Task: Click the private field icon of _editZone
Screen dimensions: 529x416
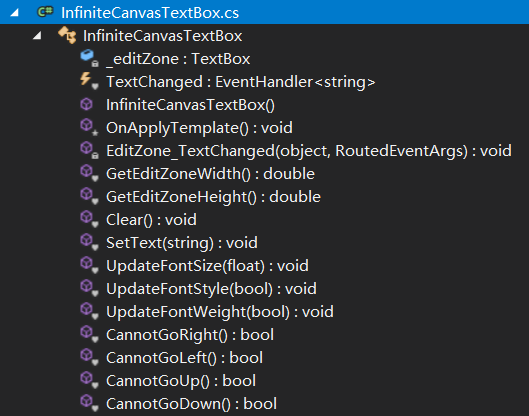Action: (x=89, y=58)
